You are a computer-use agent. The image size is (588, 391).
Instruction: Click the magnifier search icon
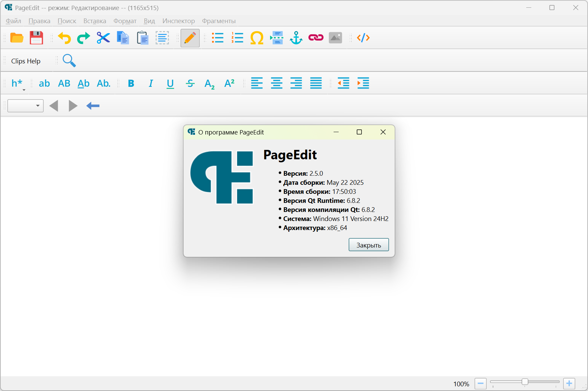[69, 61]
